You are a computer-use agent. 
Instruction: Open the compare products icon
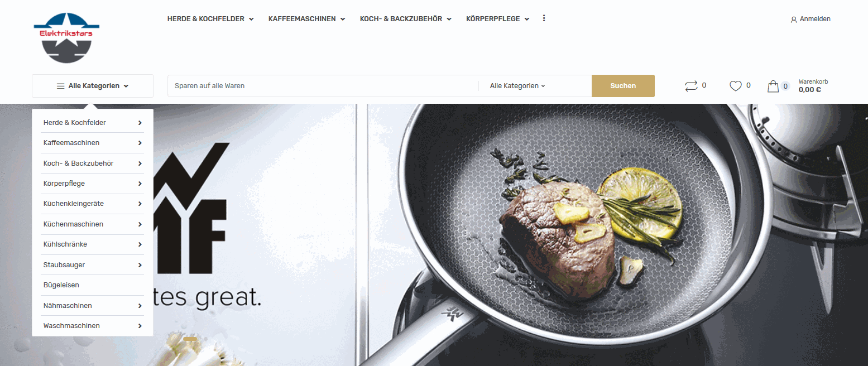pyautogui.click(x=691, y=86)
